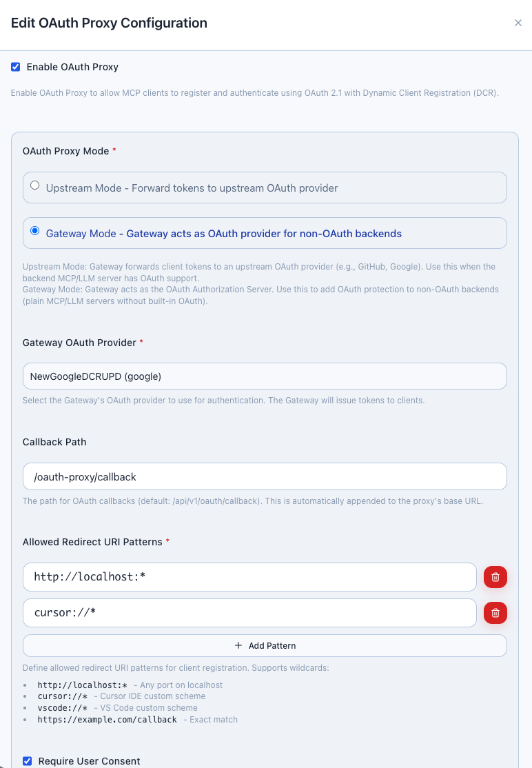Select Gateway Mode radio option
Viewport: 532px width, 768px height.
coord(34,230)
